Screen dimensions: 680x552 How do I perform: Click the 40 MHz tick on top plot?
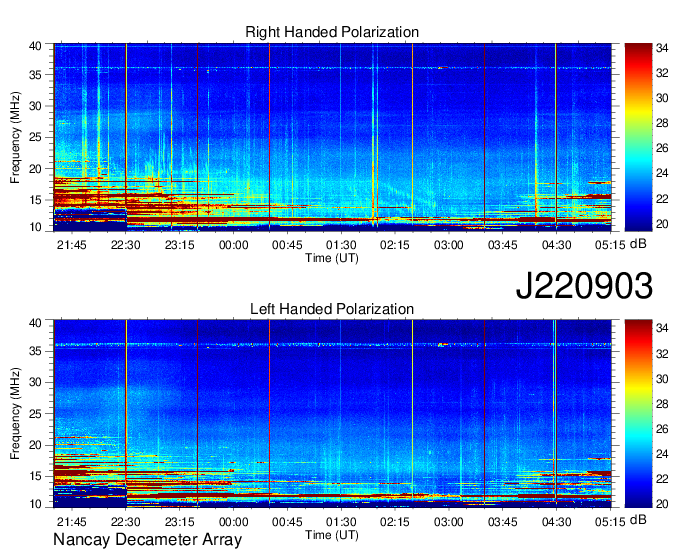point(36,46)
